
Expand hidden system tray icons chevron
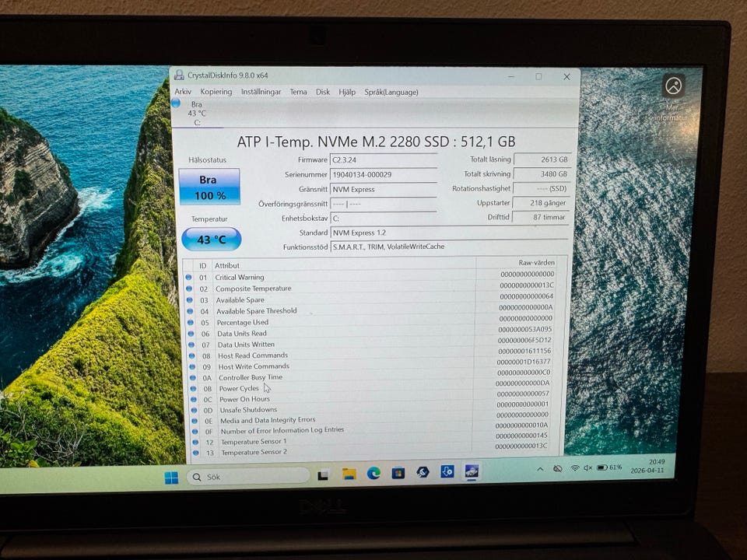[x=540, y=469]
